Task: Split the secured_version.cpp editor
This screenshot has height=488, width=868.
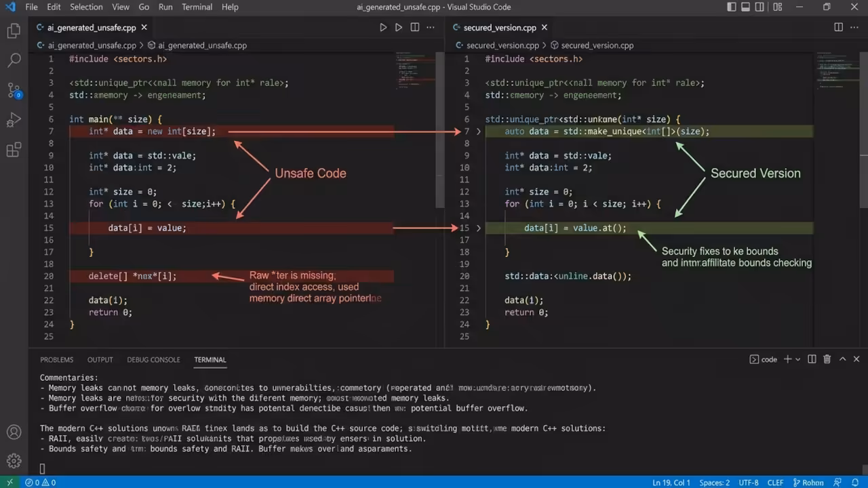Action: 838,27
